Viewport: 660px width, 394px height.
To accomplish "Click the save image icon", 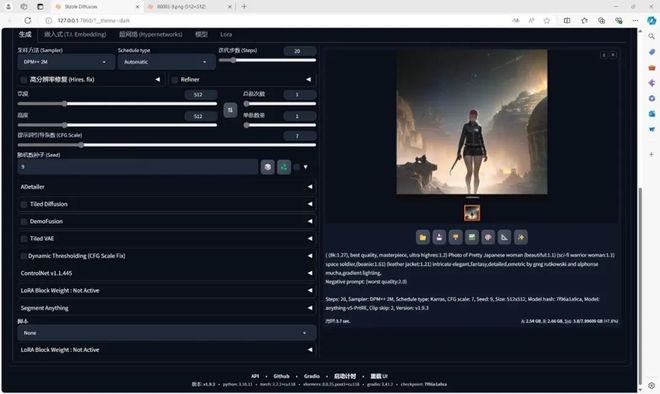I will pyautogui.click(x=439, y=237).
